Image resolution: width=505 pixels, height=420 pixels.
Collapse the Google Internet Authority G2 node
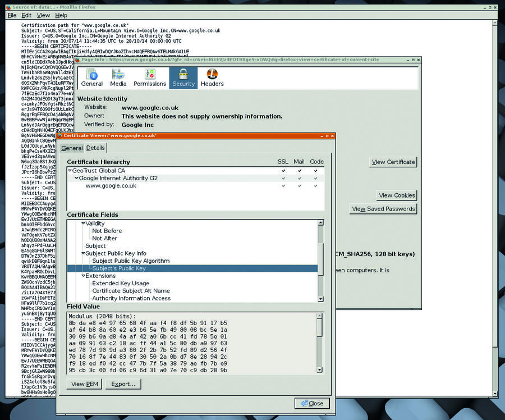(76, 178)
